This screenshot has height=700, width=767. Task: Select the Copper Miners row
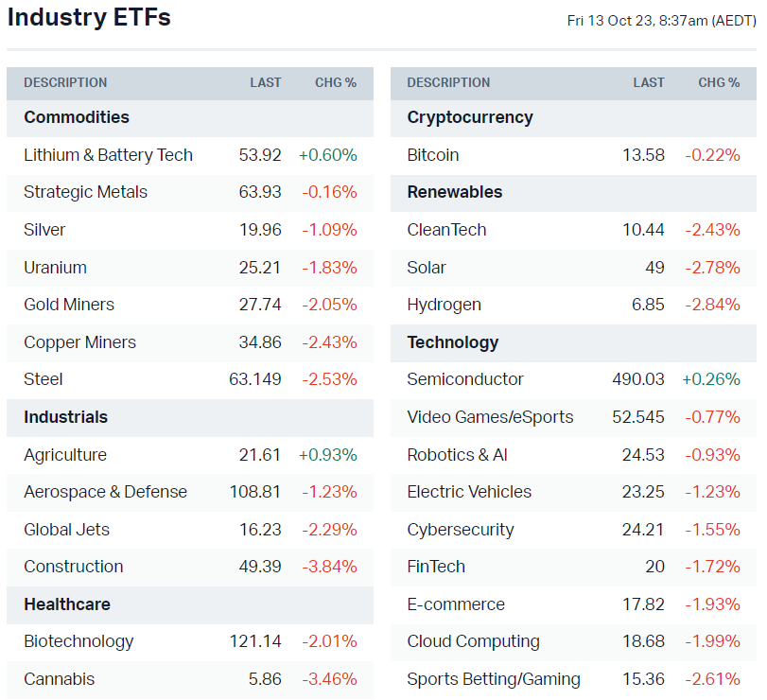click(79, 342)
